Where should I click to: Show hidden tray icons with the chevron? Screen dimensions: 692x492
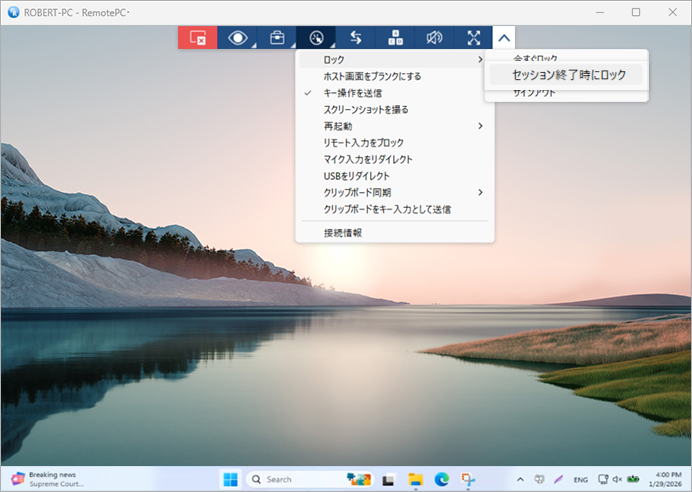(520, 479)
